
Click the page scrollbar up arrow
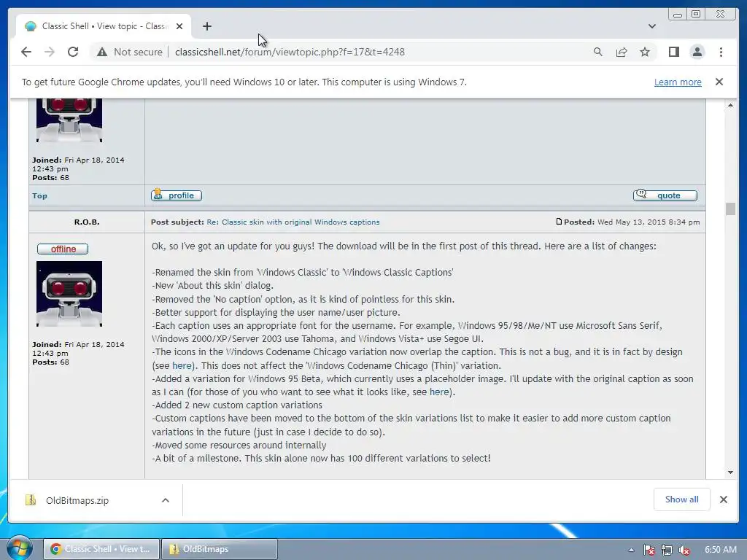(x=730, y=105)
